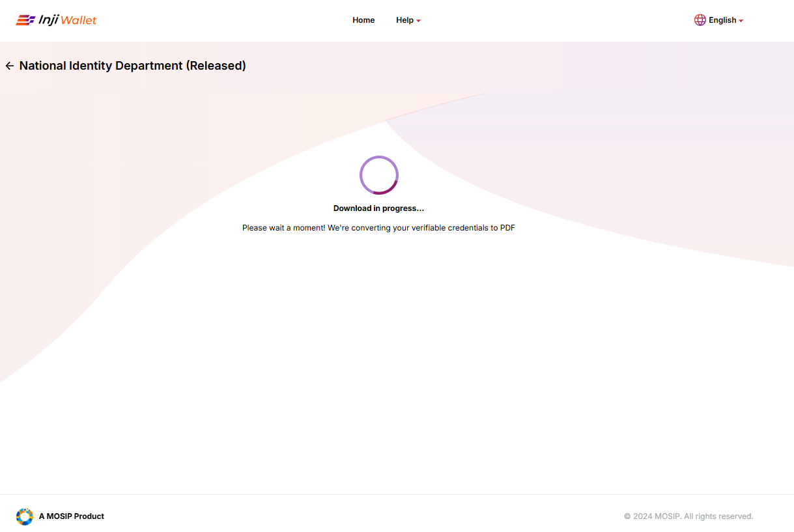794x532 pixels.
Task: Click the back arrow beside National Identity Department
Action: click(x=9, y=66)
